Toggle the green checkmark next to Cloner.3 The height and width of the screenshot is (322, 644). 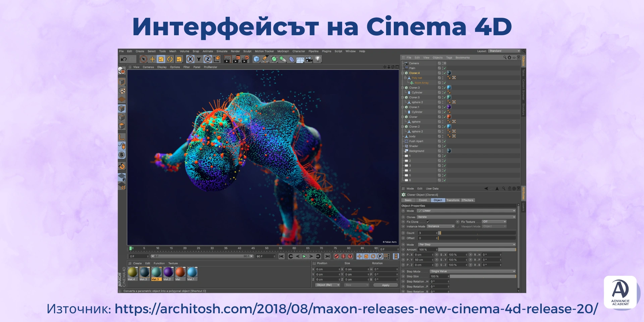[x=444, y=88]
